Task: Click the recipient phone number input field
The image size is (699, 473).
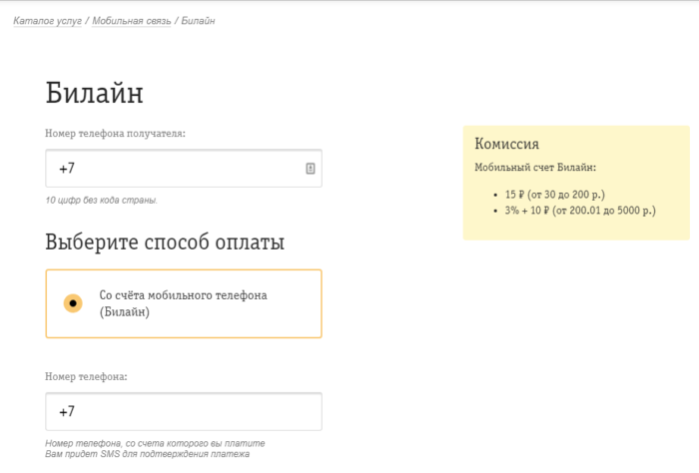Action: [184, 169]
